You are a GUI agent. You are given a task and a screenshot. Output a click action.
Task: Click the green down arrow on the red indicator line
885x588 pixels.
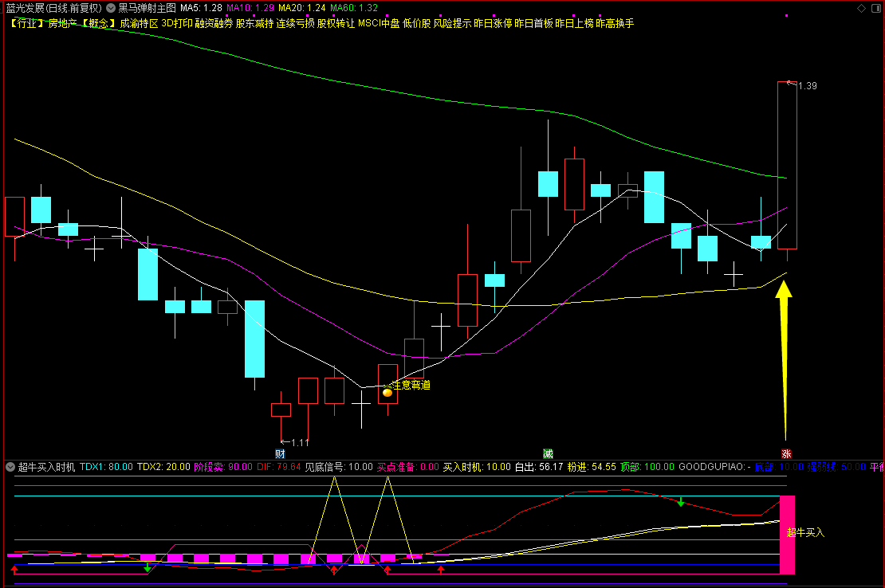point(681,502)
